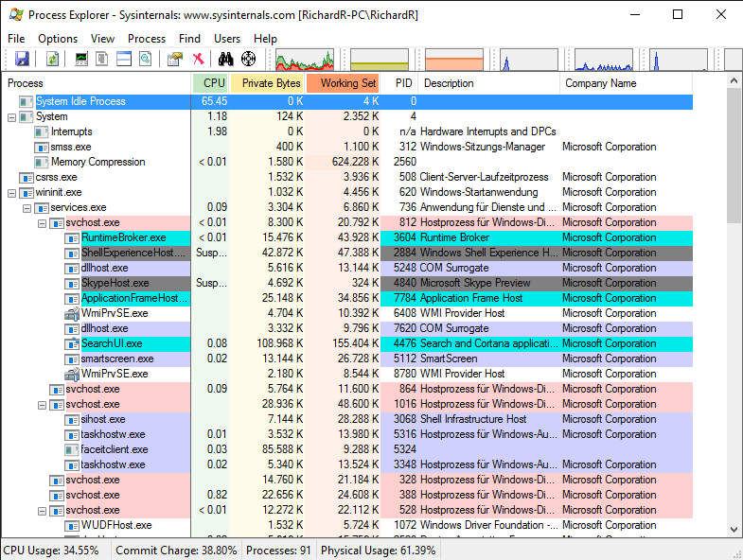The width and height of the screenshot is (743, 560).
Task: Click the Save toolbar icon
Action: [x=22, y=59]
